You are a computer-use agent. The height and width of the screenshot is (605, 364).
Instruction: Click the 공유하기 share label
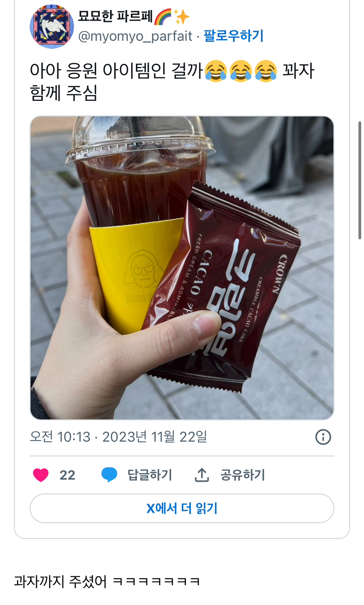point(243,475)
